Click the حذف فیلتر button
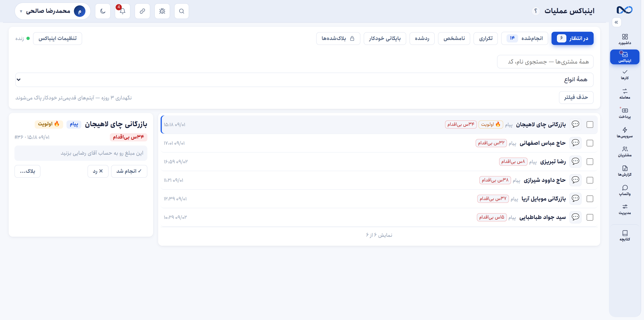This screenshot has height=320, width=644. (576, 98)
